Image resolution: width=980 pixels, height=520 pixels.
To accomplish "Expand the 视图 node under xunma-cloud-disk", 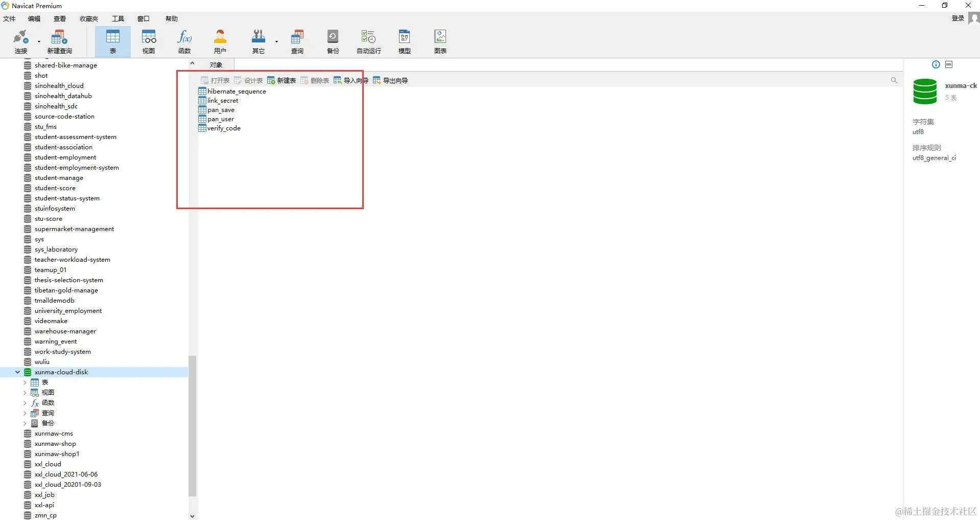I will point(25,393).
